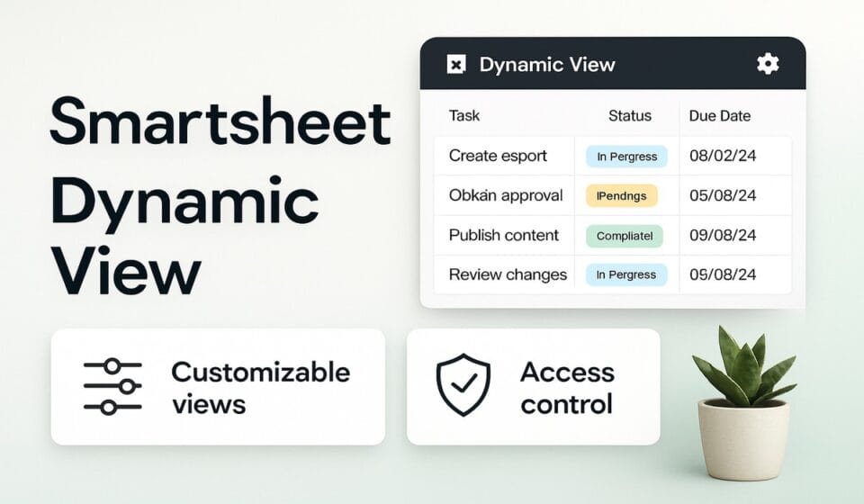Select the Review changes task cell
Viewport: 864px width, 504px height.
(x=508, y=274)
